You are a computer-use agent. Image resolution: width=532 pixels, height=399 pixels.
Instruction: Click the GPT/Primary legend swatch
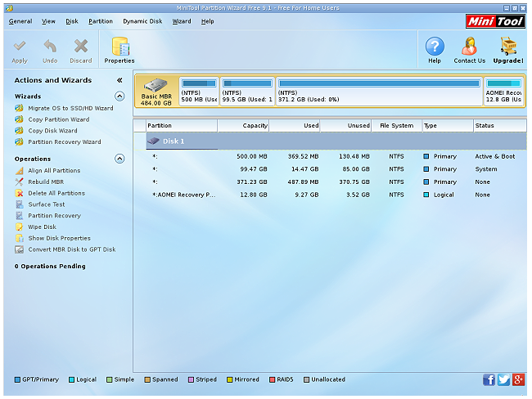point(17,379)
